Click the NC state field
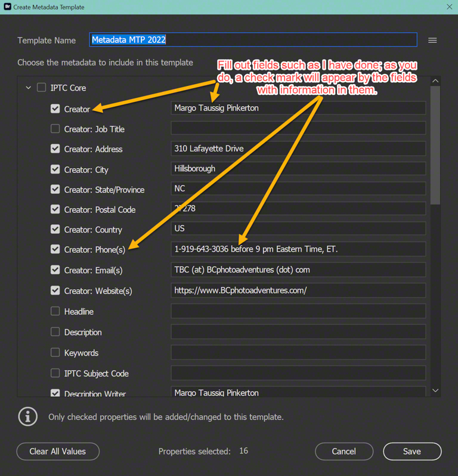458x476 pixels. pos(298,188)
